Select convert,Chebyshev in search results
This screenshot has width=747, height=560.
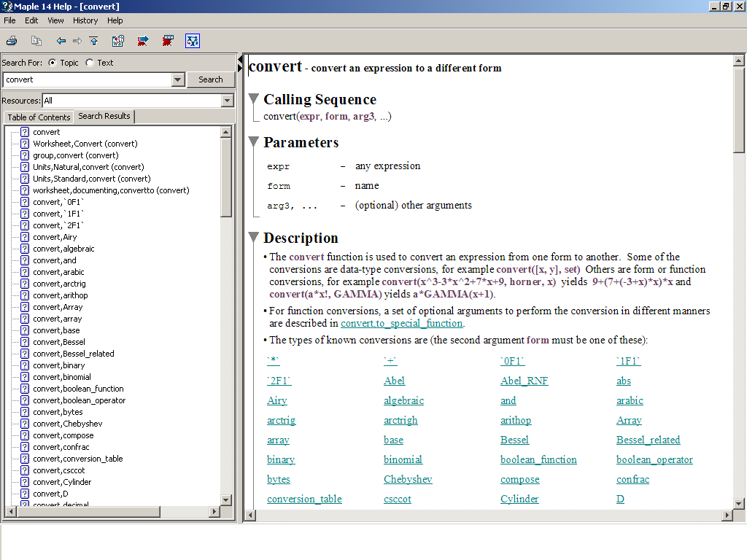point(68,424)
